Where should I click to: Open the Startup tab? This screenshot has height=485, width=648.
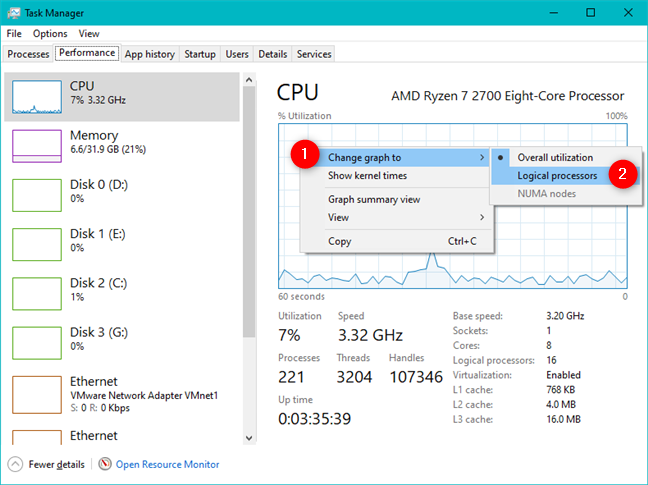pyautogui.click(x=200, y=54)
